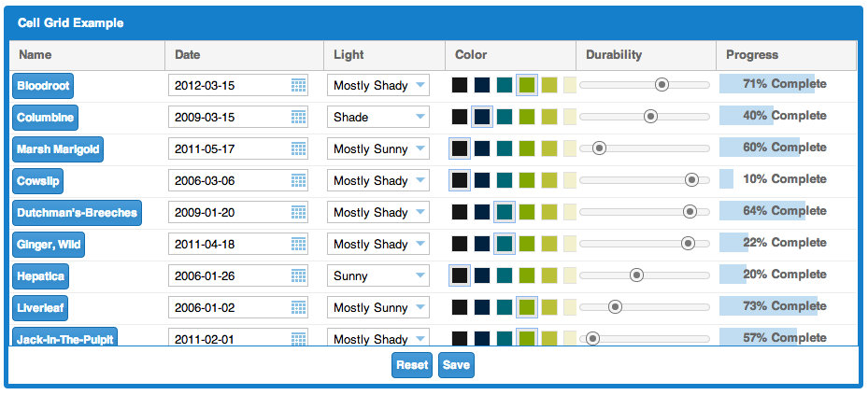This screenshot has width=868, height=395.
Task: Open calendar icon next to 2006-01-02
Action: [x=298, y=307]
